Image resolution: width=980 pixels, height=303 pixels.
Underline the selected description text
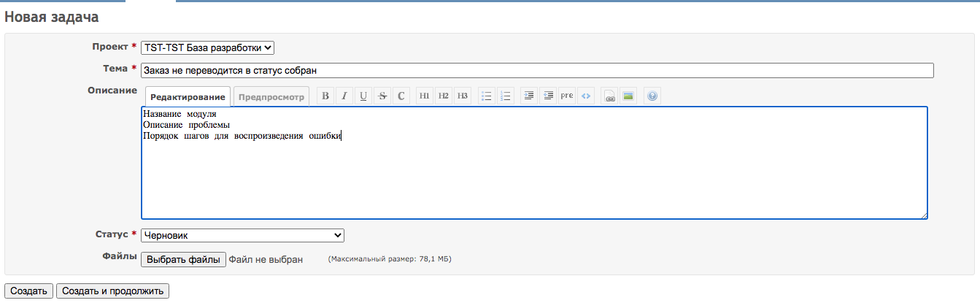363,96
